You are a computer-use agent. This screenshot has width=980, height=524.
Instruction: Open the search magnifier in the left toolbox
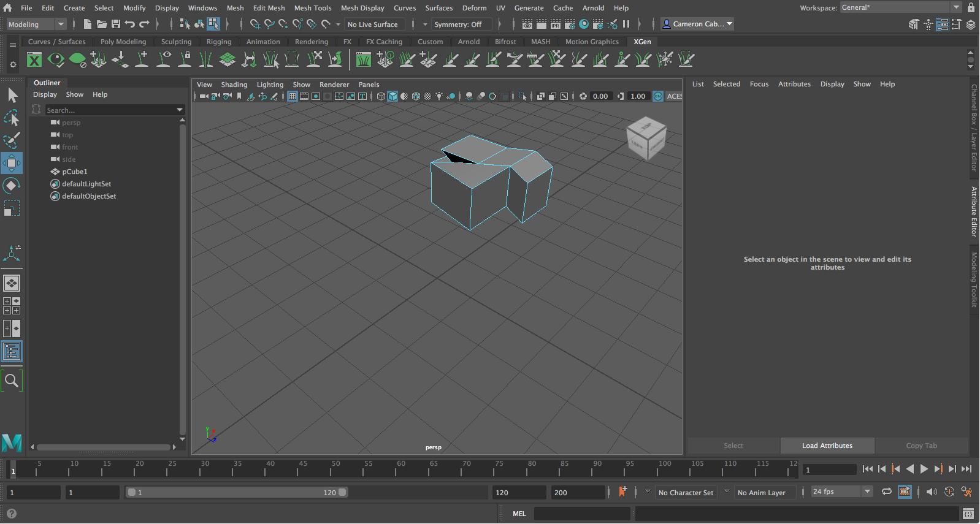[12, 381]
